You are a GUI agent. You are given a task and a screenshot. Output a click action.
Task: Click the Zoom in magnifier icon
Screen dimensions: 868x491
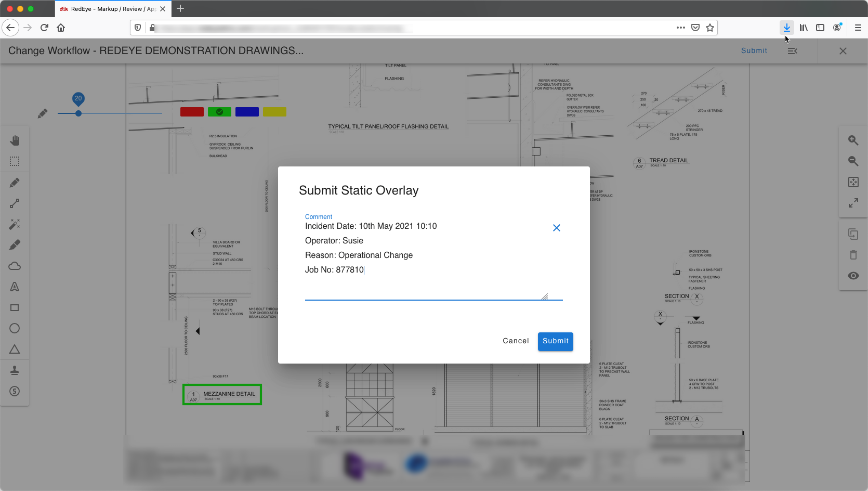coord(853,140)
